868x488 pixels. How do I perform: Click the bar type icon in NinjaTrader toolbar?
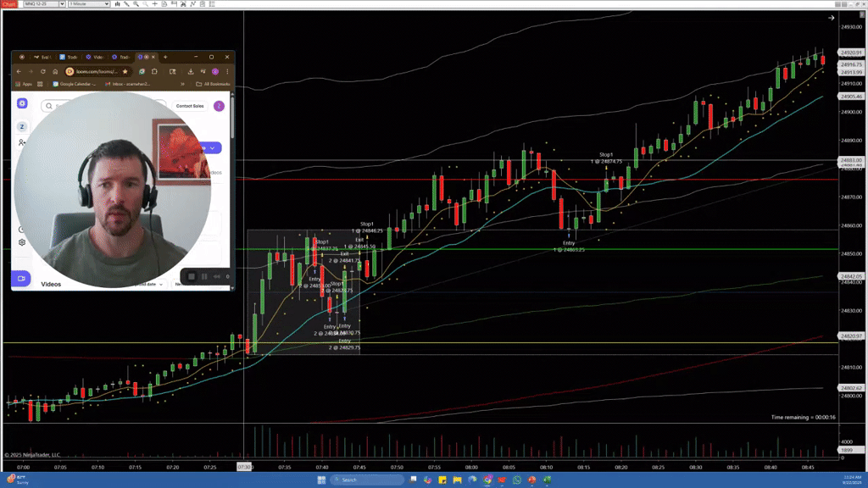pyautogui.click(x=117, y=4)
